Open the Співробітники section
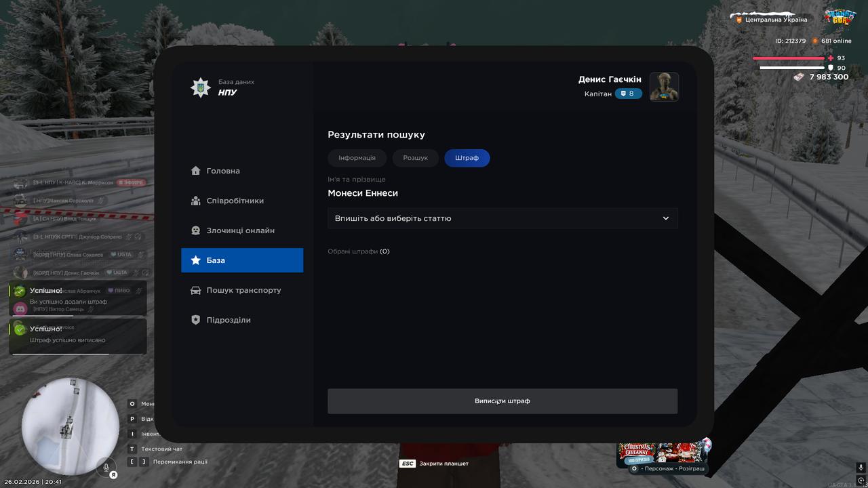The image size is (868, 488). pyautogui.click(x=242, y=201)
